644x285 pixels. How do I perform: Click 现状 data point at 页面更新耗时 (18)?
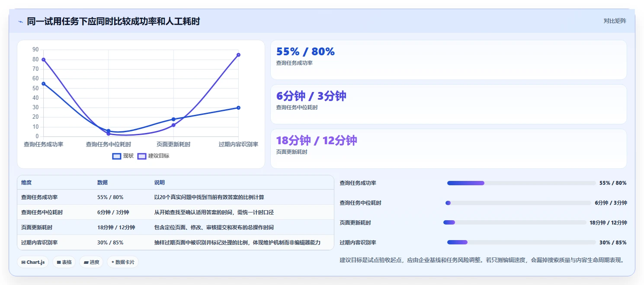click(173, 119)
